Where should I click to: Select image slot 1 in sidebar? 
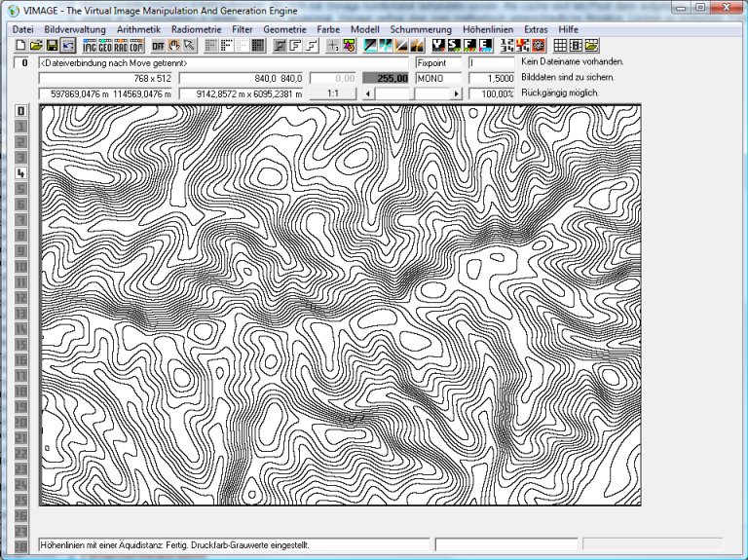(x=20, y=127)
